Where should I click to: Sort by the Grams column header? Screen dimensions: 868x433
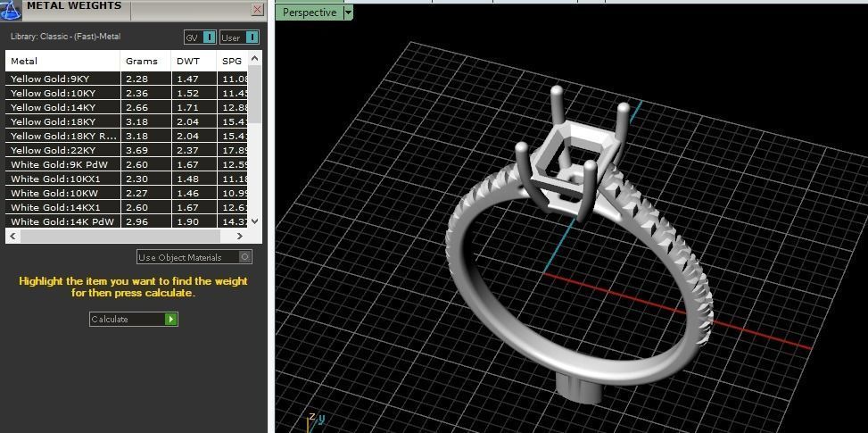click(145, 61)
